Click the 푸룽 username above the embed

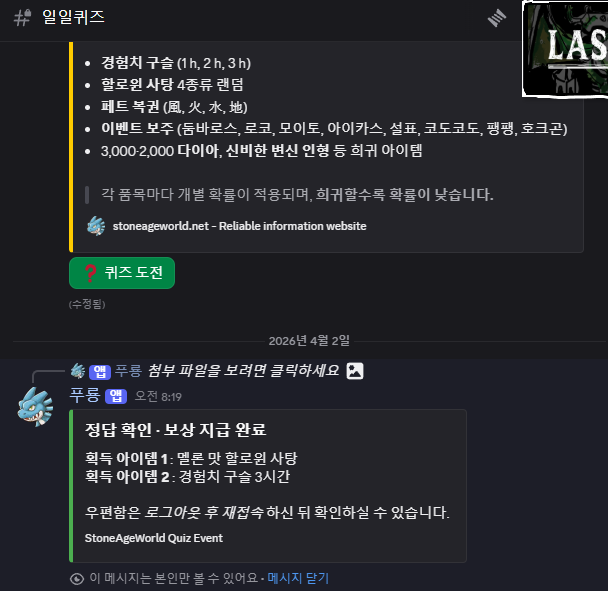85,396
